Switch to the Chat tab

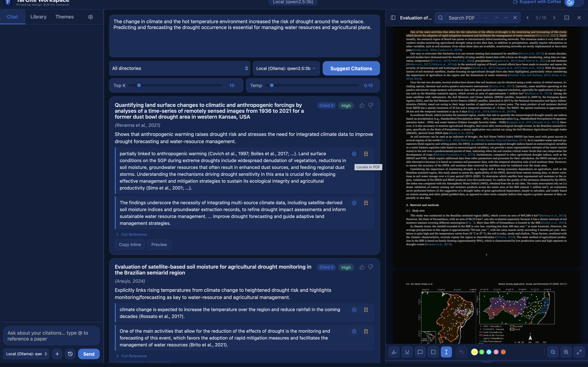[12, 17]
